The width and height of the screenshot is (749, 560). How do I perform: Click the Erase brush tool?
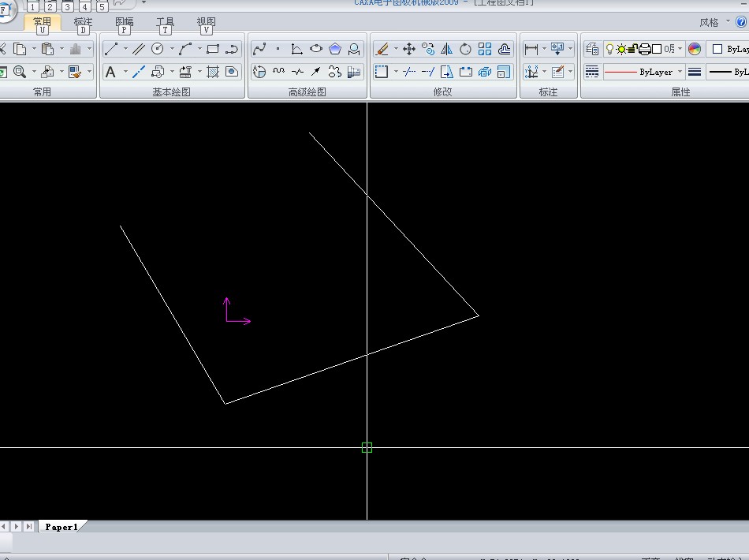pyautogui.click(x=382, y=49)
